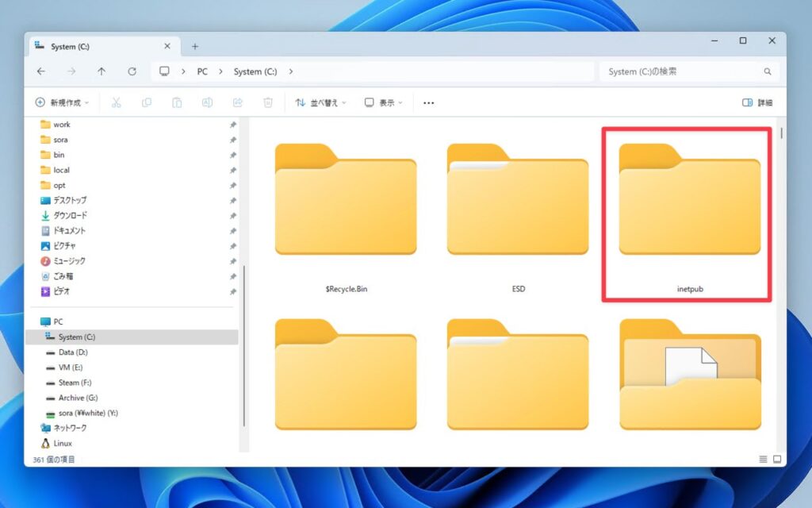Screen dimensions: 812x508
Task: Refresh the folder with the refresh icon
Action: (132, 71)
